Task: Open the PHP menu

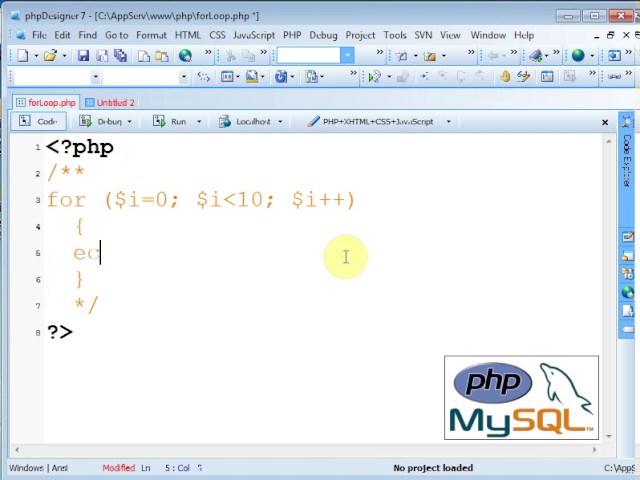Action: point(292,35)
